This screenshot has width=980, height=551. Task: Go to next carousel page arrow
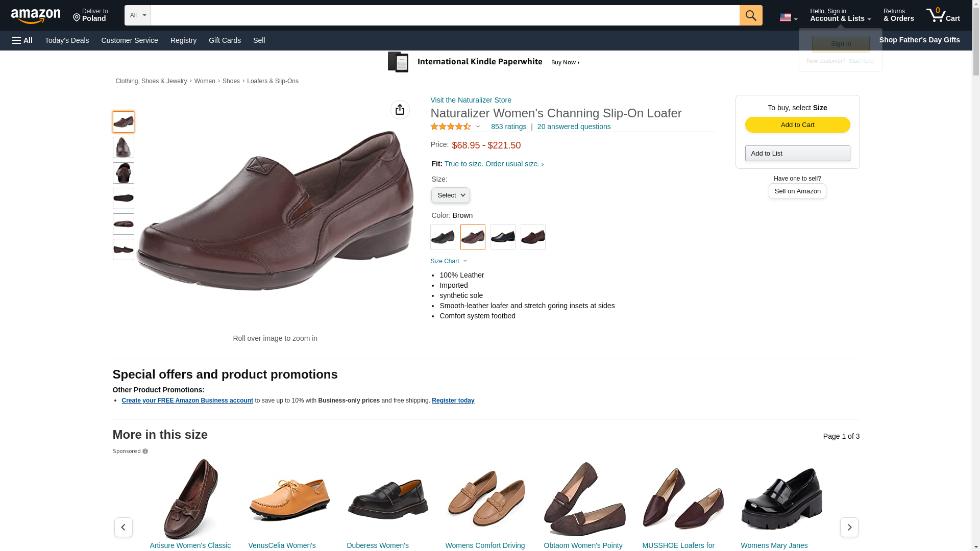click(x=849, y=527)
